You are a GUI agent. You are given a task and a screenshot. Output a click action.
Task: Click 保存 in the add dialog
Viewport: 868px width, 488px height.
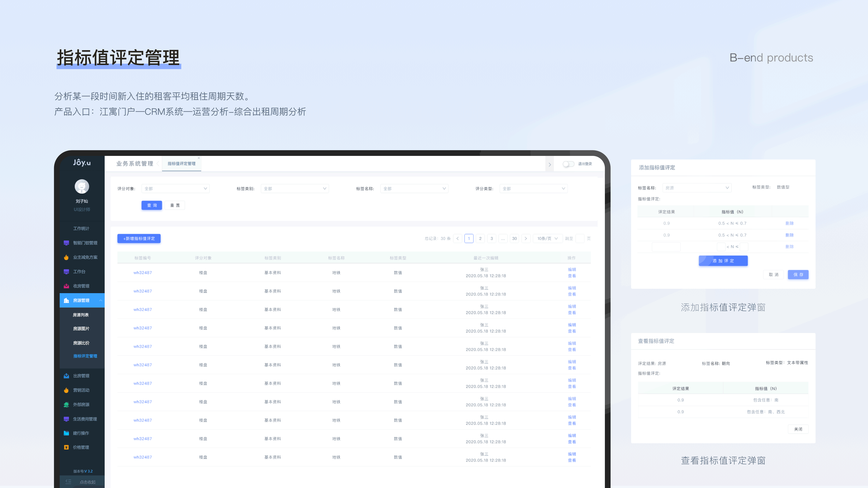798,275
